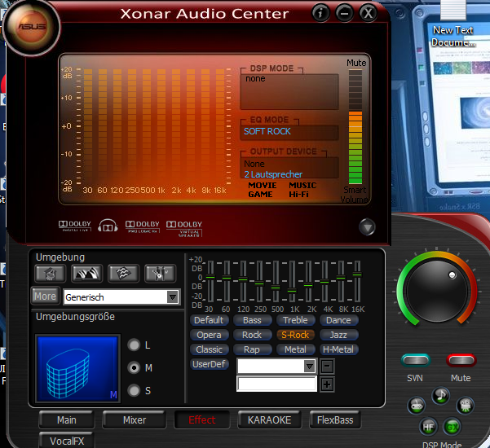Select the fourth Umgebung environment preset icon
Viewport: 490px width, 448px height.
click(160, 274)
